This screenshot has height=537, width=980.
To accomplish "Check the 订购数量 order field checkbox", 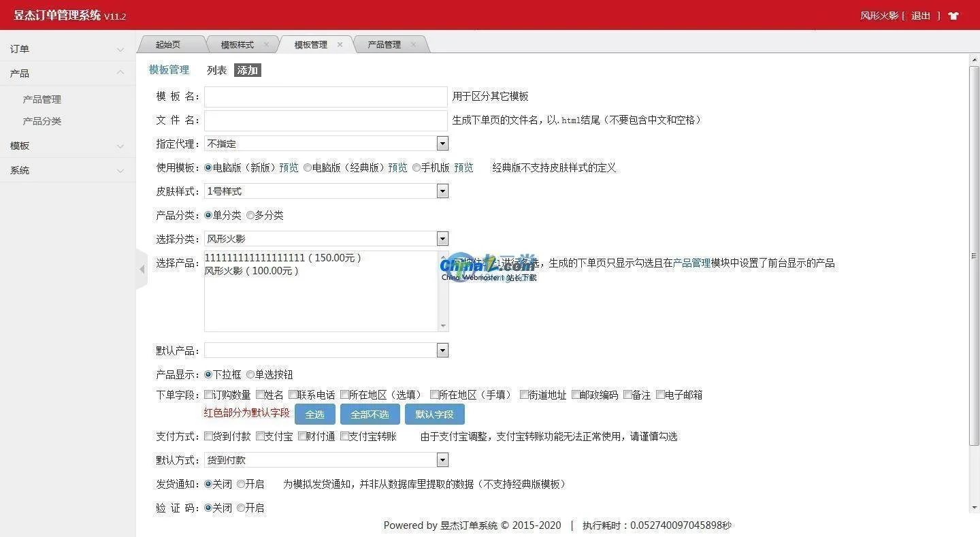I will 209,395.
